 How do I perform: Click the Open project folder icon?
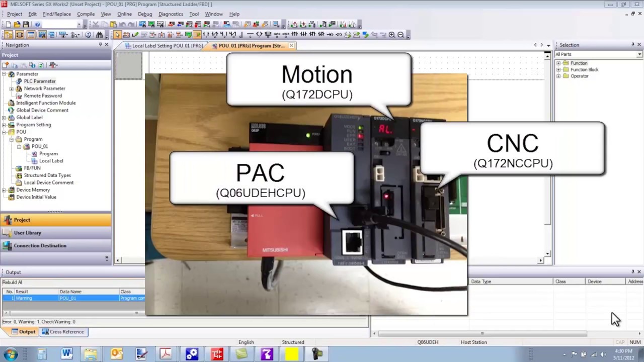pos(17,24)
